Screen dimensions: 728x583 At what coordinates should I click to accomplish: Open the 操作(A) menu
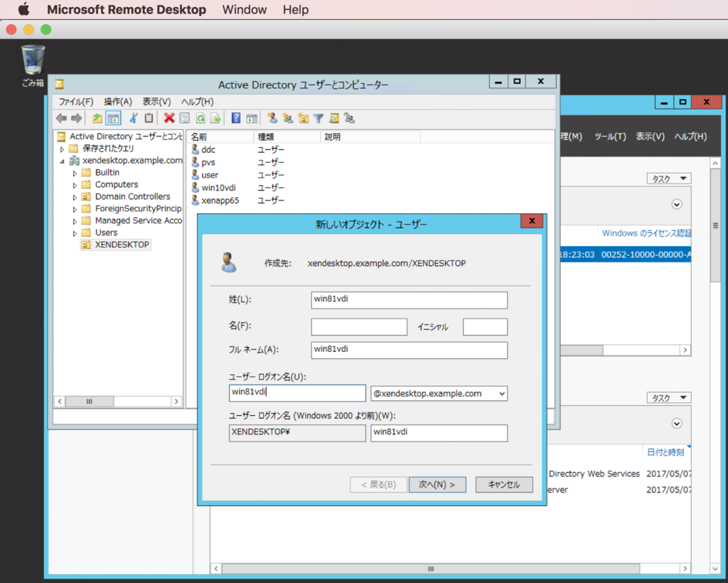118,102
